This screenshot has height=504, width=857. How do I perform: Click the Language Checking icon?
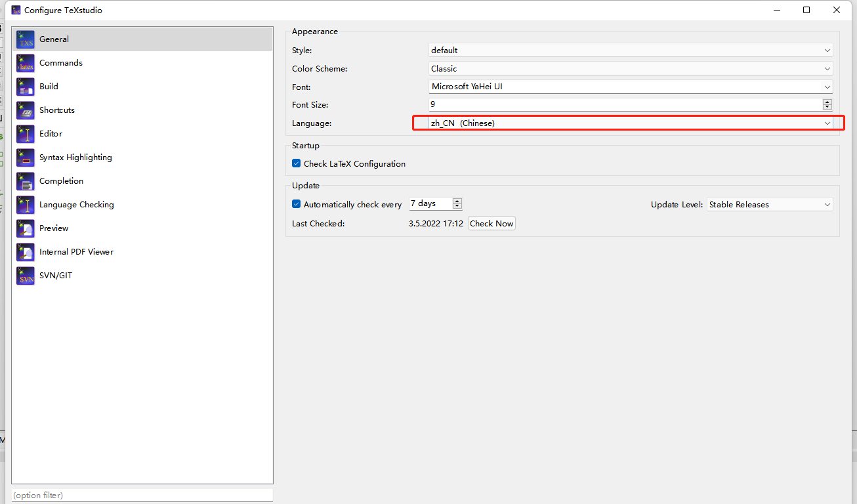(26, 205)
